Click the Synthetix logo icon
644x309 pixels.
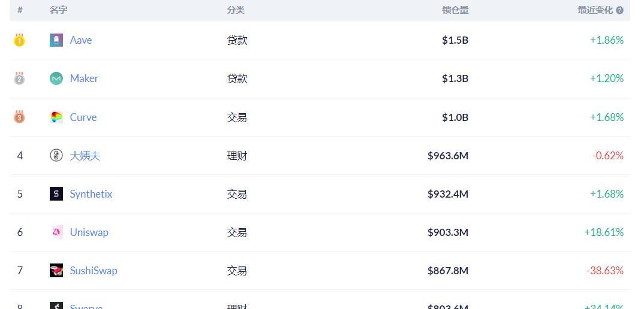(56, 193)
